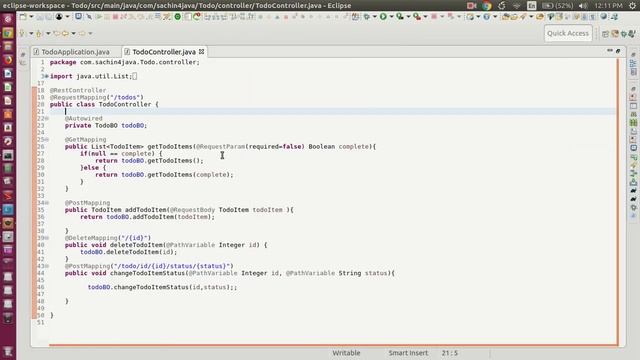640x360 pixels.
Task: Open the New wizard dropdown arrow
Action: click(x=31, y=17)
